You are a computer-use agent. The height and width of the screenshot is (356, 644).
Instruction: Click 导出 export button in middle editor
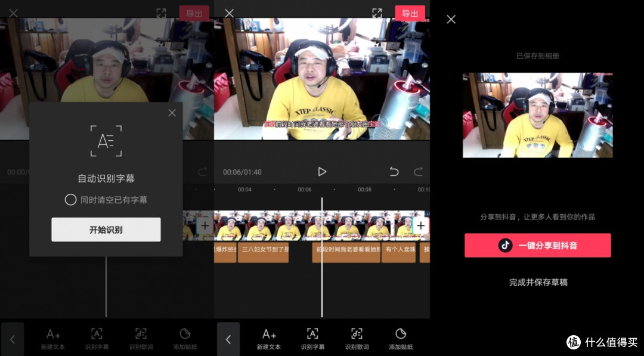pyautogui.click(x=410, y=14)
